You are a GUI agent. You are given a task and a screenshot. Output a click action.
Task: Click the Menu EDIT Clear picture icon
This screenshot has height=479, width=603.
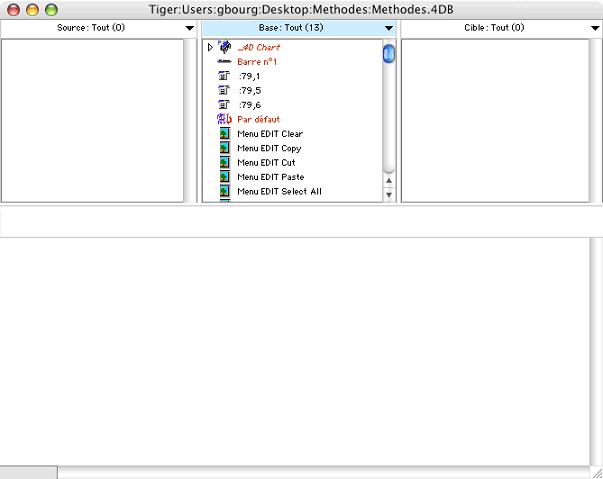tap(224, 134)
